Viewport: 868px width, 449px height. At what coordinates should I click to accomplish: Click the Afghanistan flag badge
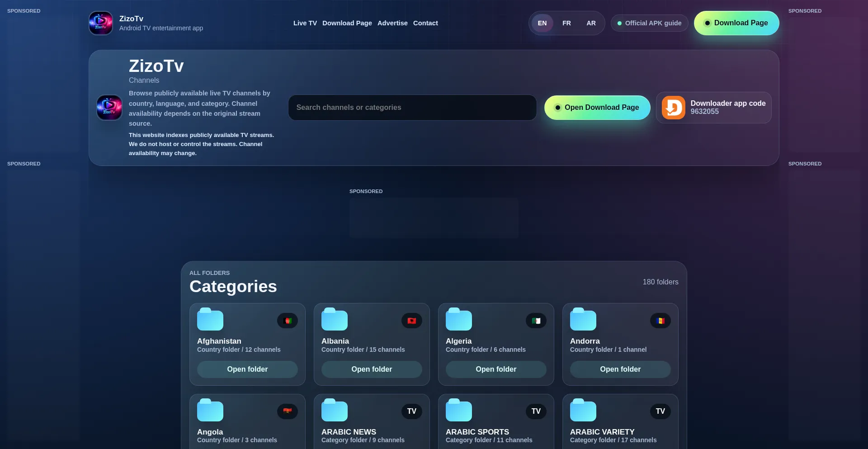click(x=288, y=321)
